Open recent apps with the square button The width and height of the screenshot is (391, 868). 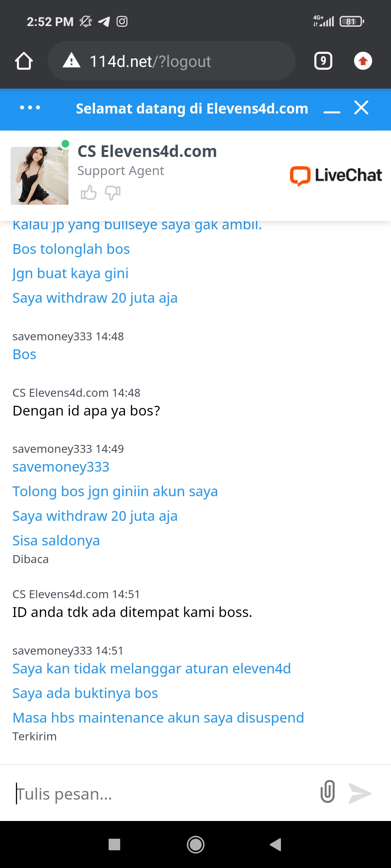pos(114,844)
